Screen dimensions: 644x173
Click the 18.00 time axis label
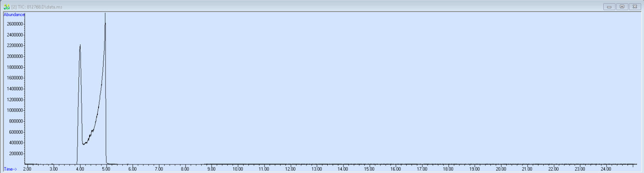click(x=448, y=169)
